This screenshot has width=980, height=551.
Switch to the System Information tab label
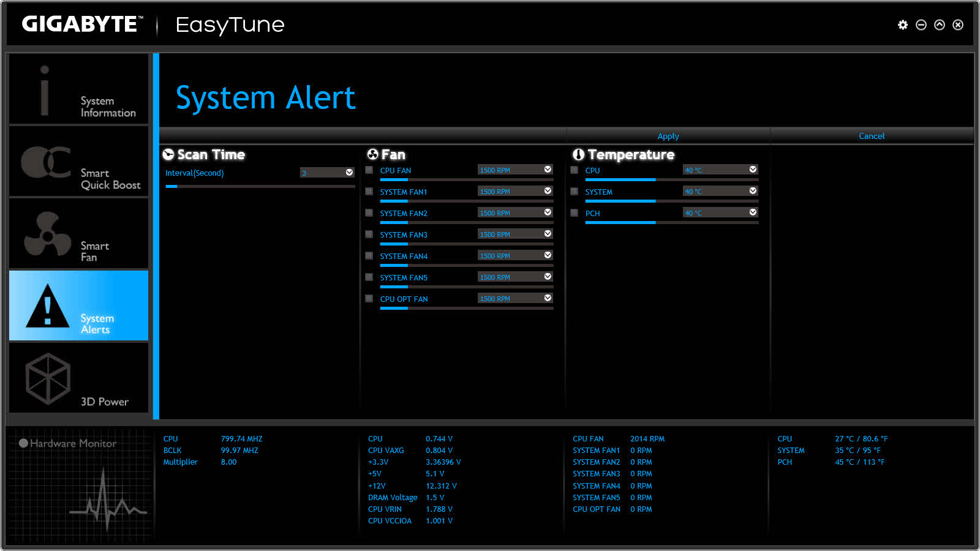pyautogui.click(x=108, y=107)
